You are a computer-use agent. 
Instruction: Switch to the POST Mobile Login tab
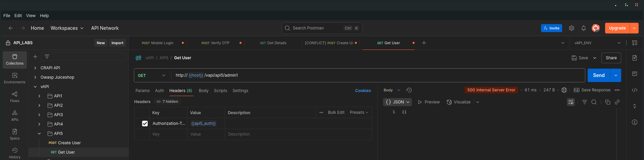point(158,43)
